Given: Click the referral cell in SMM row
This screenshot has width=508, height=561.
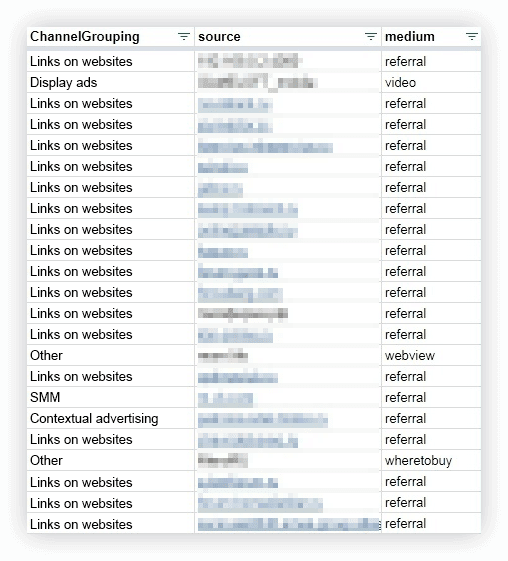Looking at the screenshot, I should [431, 397].
